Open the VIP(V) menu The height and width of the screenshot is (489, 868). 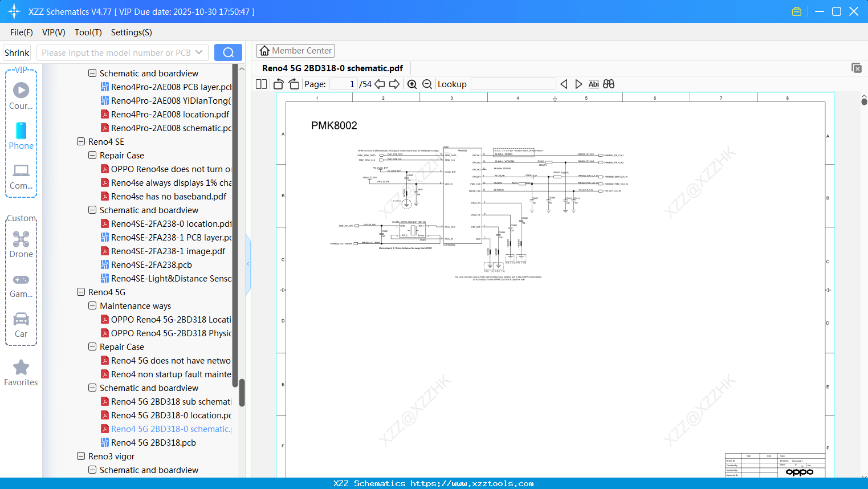(x=54, y=32)
